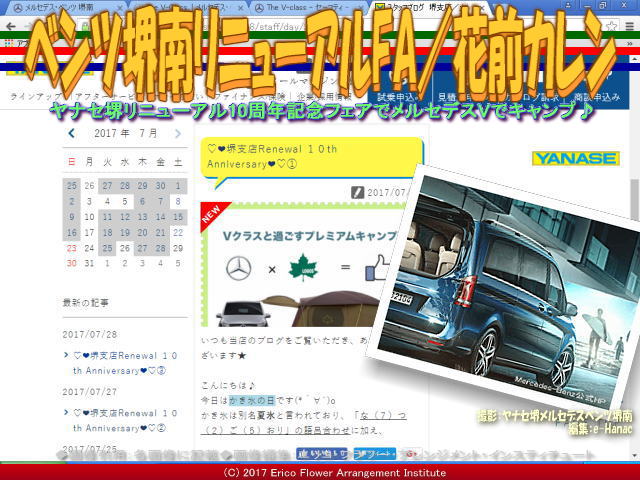640x480 pixels.
Task: Open the Renewal 10th Anniversary ③ article link
Action: (125, 363)
